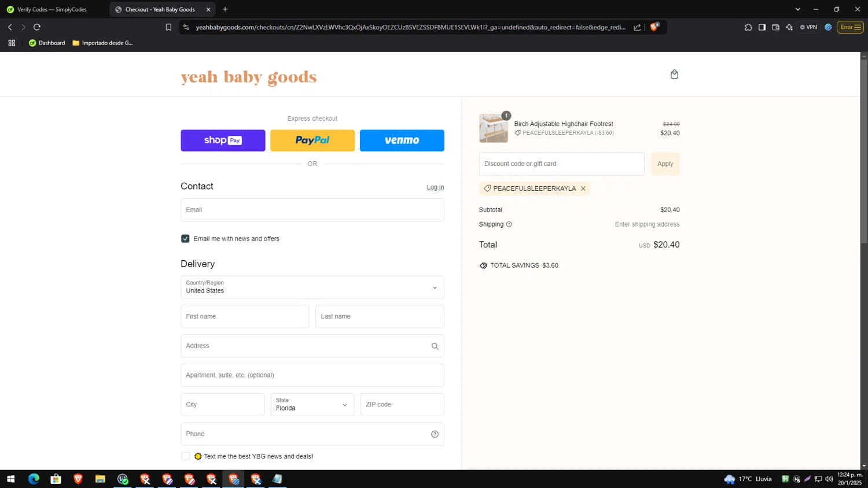This screenshot has width=868, height=488.
Task: Click the address bar URL
Action: [x=410, y=27]
